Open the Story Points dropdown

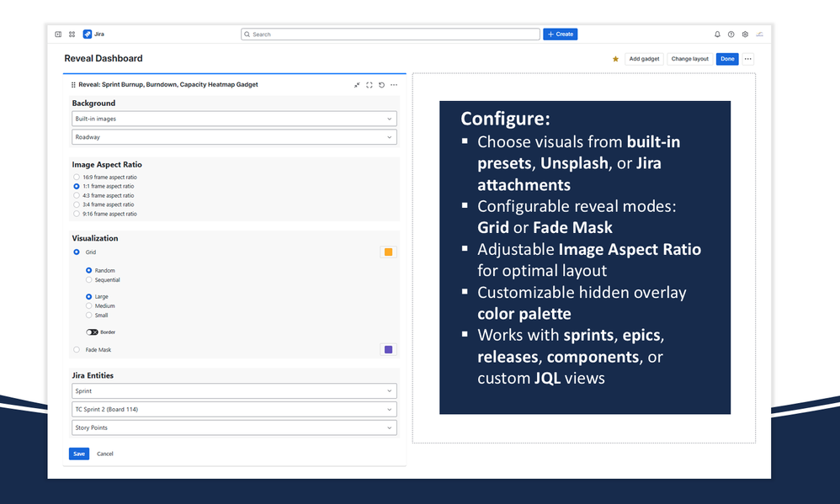point(234,427)
